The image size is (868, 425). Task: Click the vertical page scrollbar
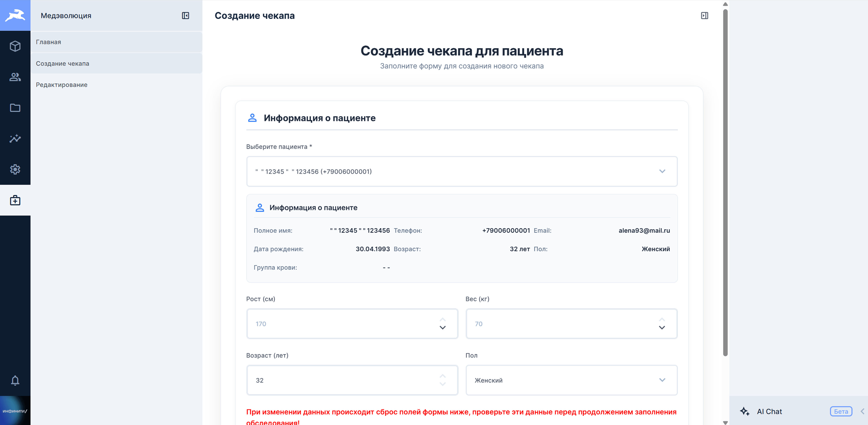tap(725, 182)
